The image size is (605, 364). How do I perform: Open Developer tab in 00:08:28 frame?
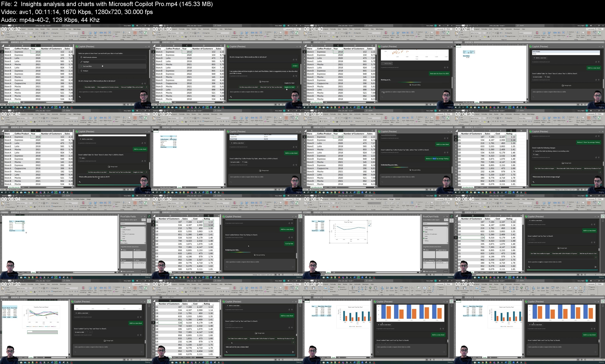pyautogui.click(x=365, y=284)
